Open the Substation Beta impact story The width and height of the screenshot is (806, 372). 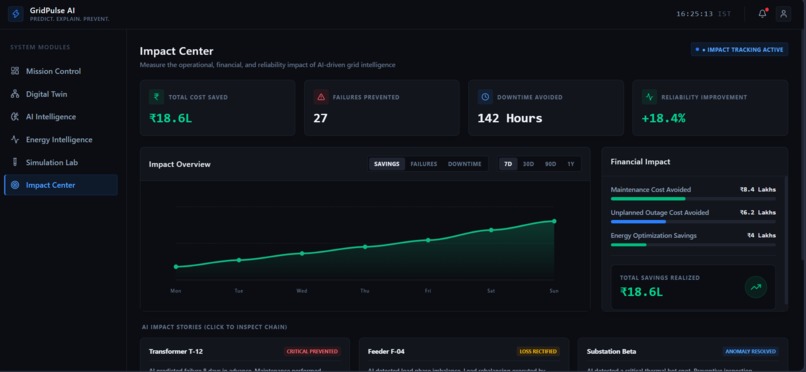click(x=683, y=355)
